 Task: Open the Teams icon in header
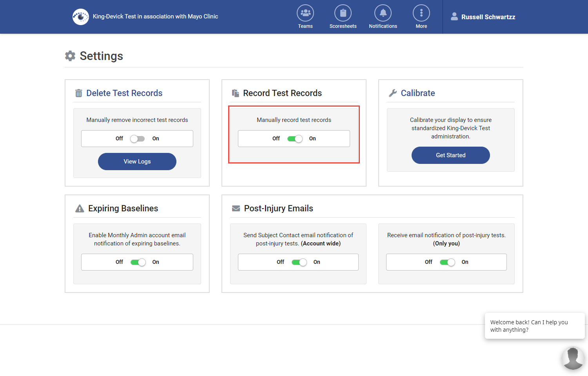305,13
